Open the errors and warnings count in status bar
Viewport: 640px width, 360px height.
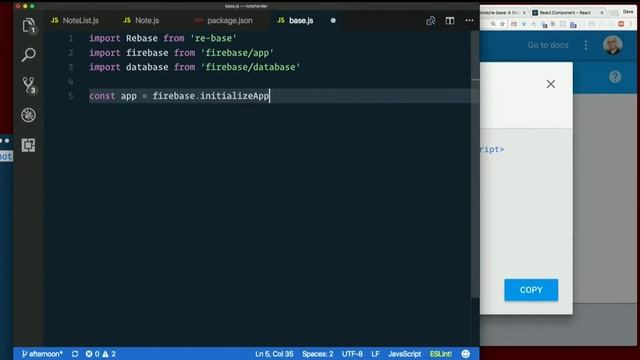tap(100, 354)
